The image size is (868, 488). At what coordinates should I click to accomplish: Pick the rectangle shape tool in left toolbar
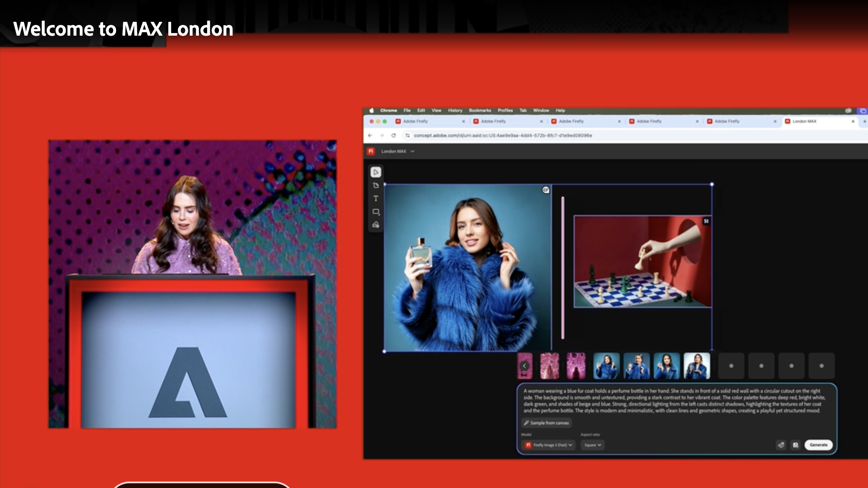(x=376, y=212)
